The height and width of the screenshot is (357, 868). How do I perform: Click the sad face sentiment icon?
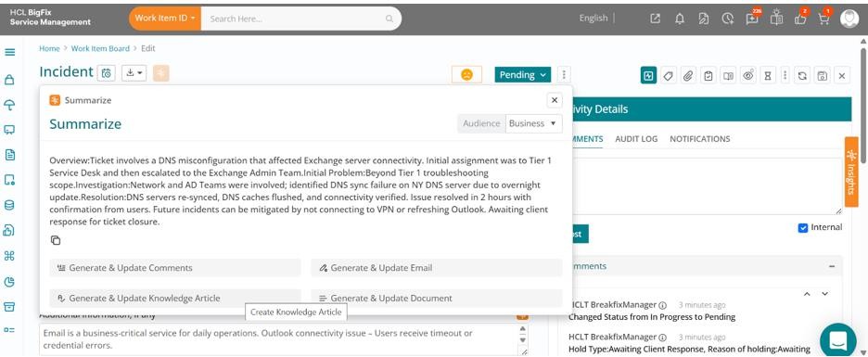pos(466,75)
